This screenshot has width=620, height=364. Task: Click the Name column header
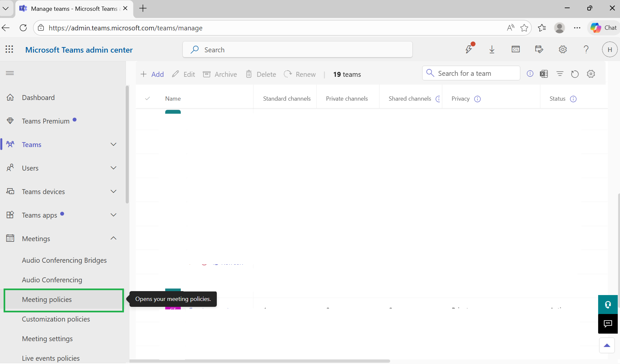(x=173, y=99)
